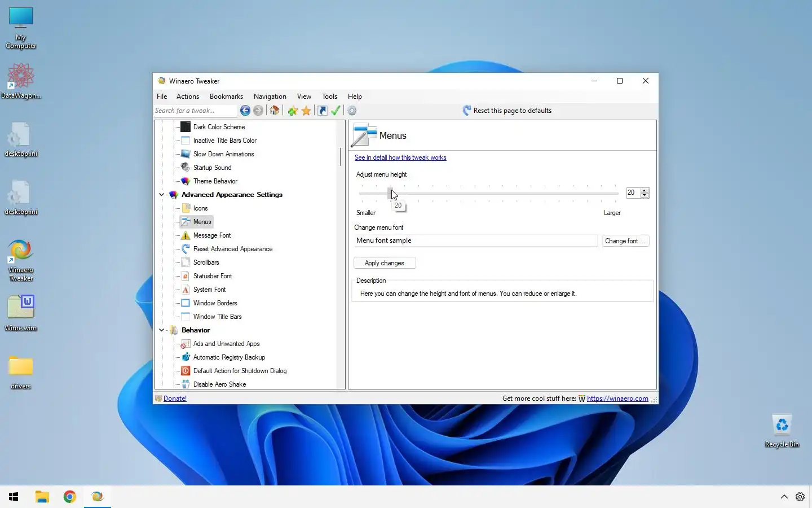Screen dimensions: 812x508
Task: Select the Window Title Bars tree item
Action: click(x=217, y=317)
